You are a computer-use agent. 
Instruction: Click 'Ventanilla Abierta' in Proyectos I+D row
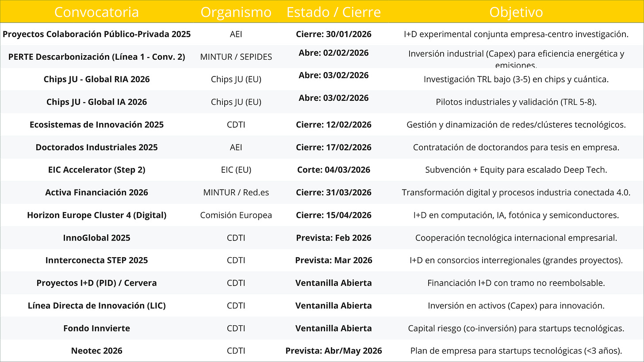333,283
